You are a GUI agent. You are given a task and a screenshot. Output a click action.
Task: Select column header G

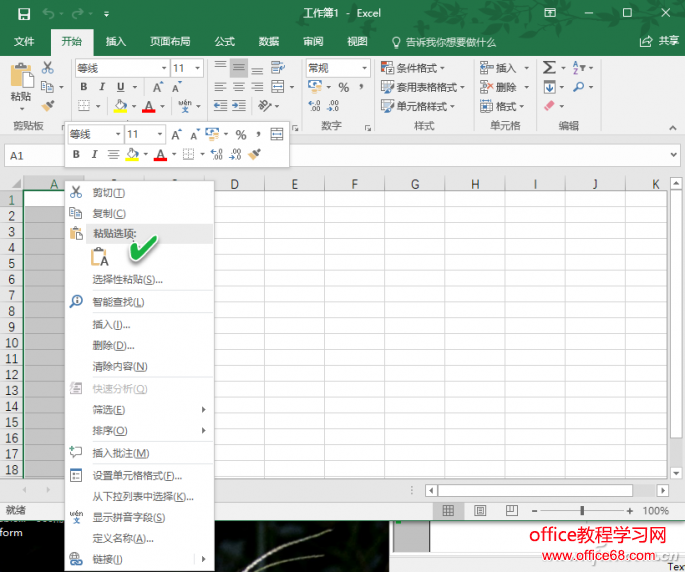click(415, 184)
